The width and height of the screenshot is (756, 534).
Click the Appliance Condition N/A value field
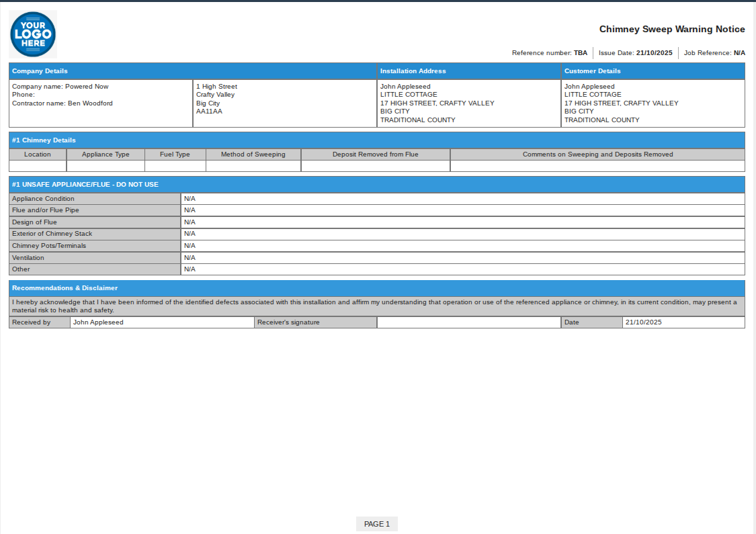pos(462,199)
